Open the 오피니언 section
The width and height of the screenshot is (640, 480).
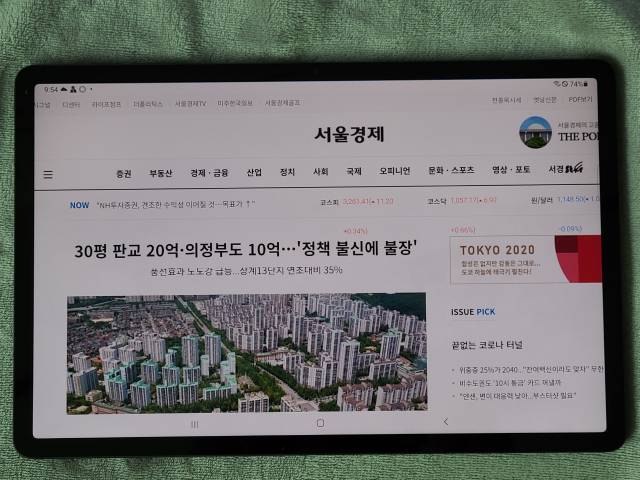394,171
